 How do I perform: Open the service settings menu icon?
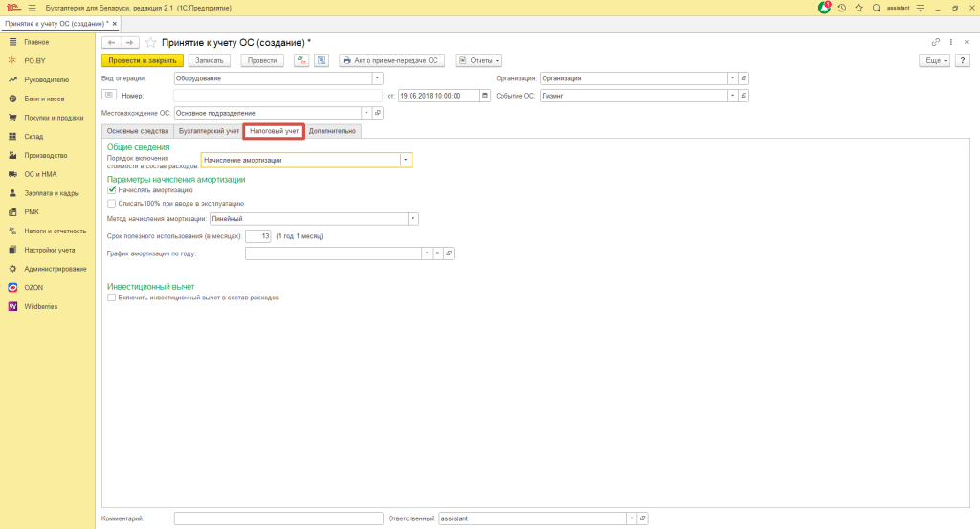pyautogui.click(x=920, y=8)
